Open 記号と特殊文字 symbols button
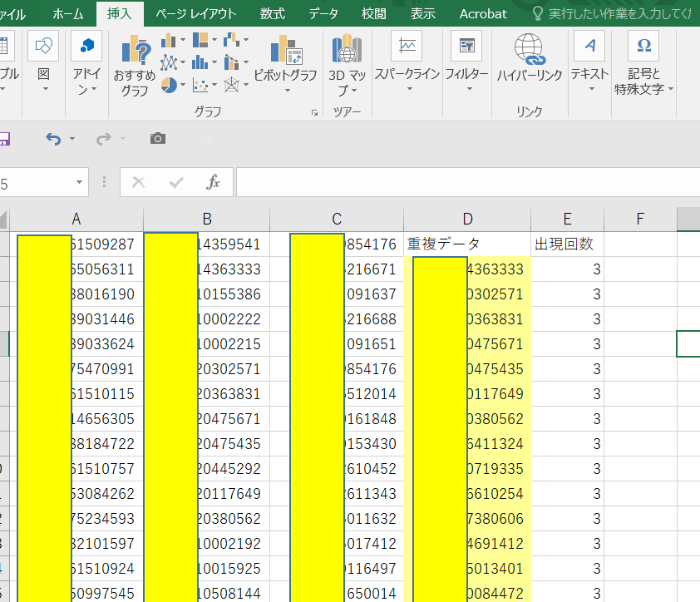The image size is (700, 602). tap(643, 63)
